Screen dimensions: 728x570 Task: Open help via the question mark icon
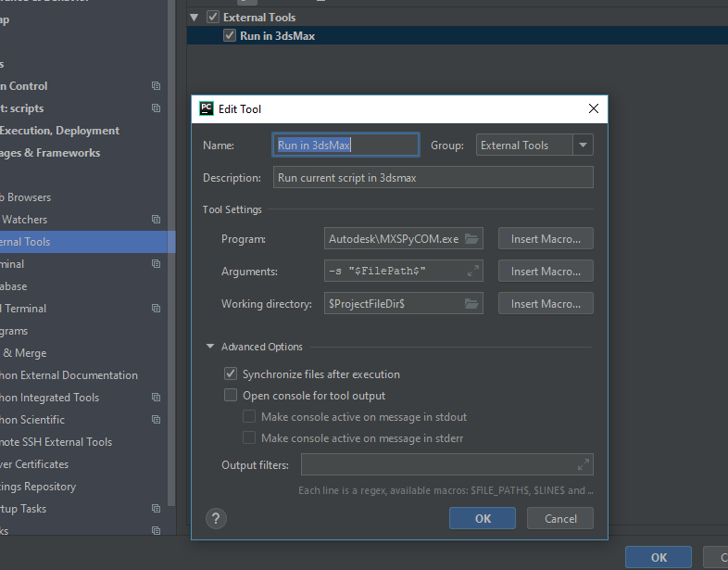(216, 518)
